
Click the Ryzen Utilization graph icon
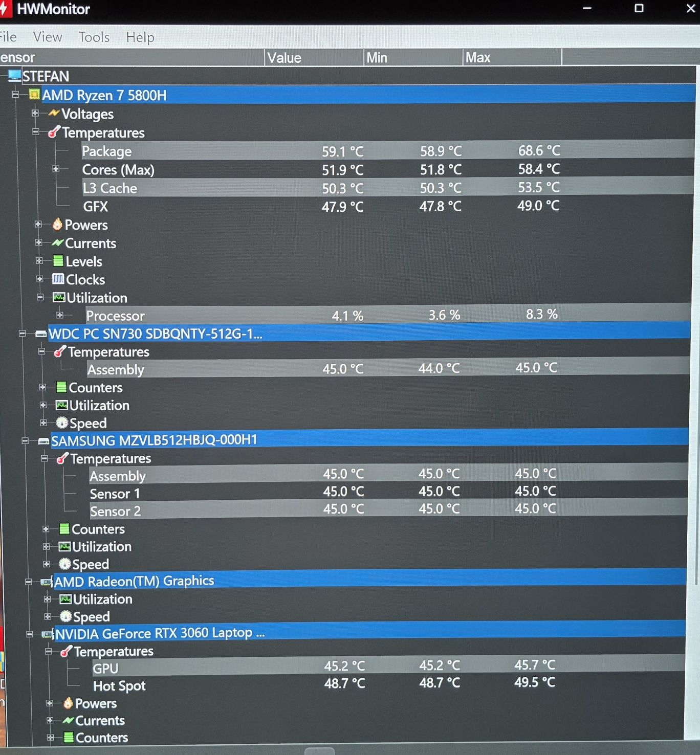pos(59,297)
